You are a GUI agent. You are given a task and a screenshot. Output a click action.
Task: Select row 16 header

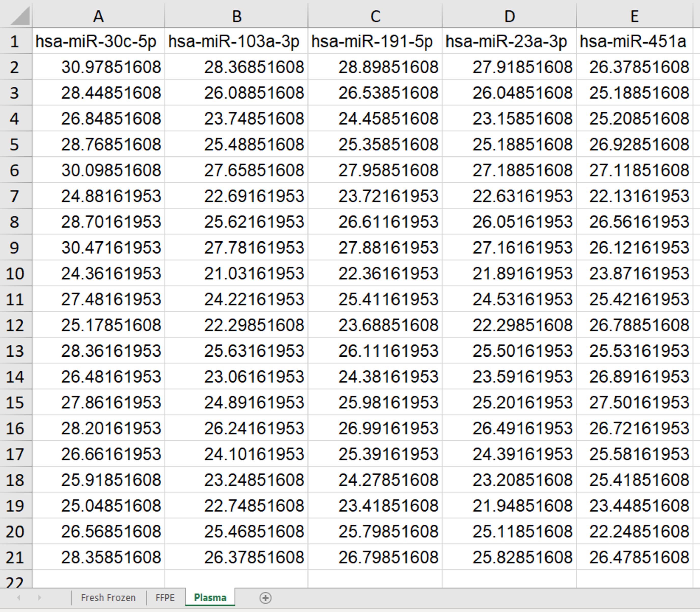click(x=16, y=428)
